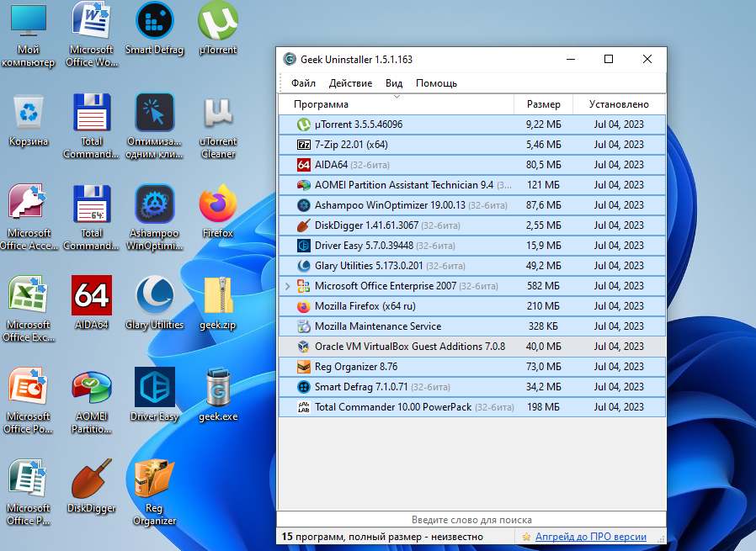This screenshot has height=551, width=756.
Task: Open the Действие menu
Action: pos(350,83)
